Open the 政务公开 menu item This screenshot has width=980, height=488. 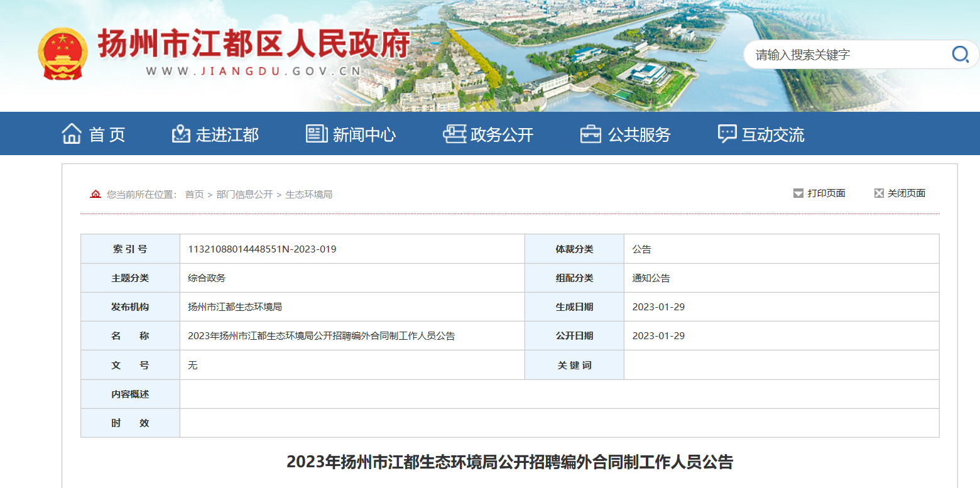pos(501,134)
